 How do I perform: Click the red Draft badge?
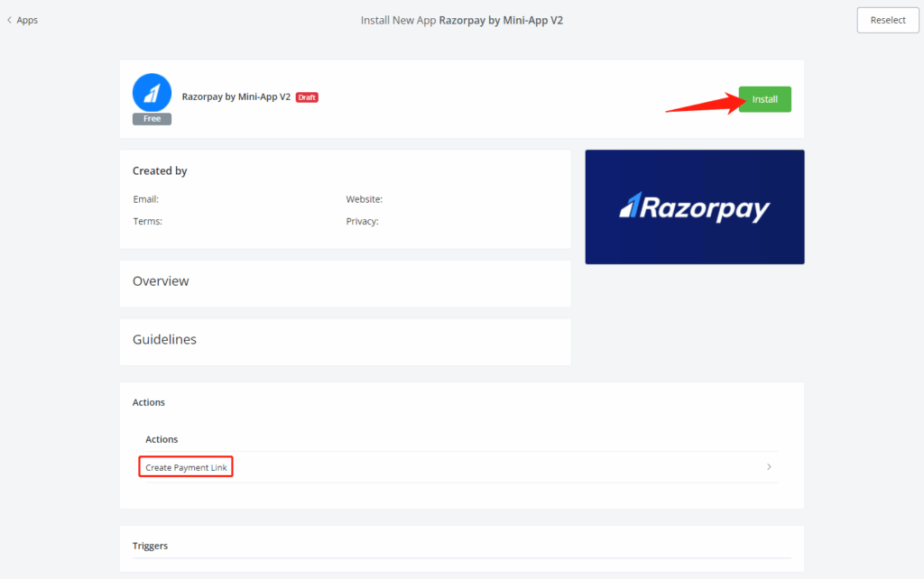307,97
